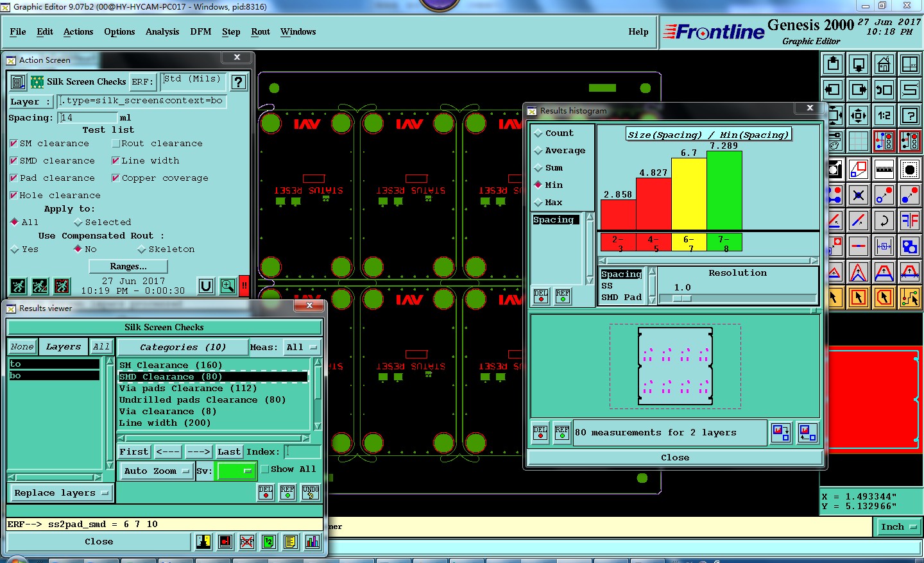
Task: Click the 1:2 zoom ratio icon
Action: pos(884,115)
